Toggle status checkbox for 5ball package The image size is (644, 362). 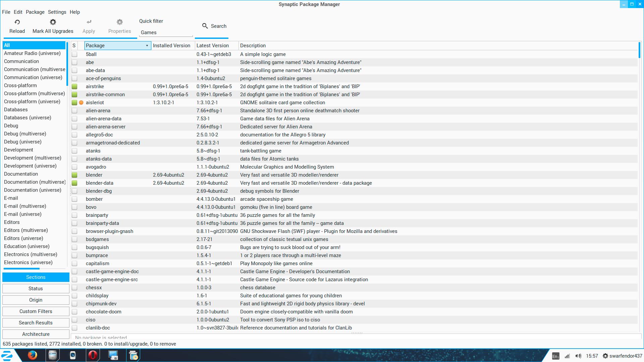pyautogui.click(x=74, y=54)
